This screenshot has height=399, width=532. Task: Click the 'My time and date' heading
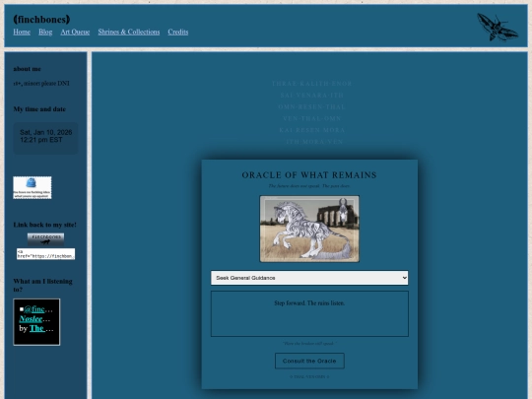coord(39,109)
